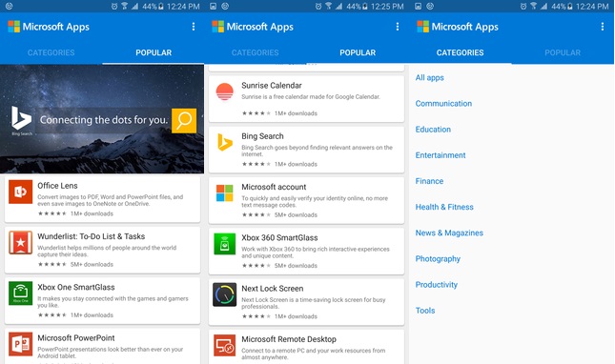Open the Finance category
Image resolution: width=615 pixels, height=364 pixels.
pos(429,181)
